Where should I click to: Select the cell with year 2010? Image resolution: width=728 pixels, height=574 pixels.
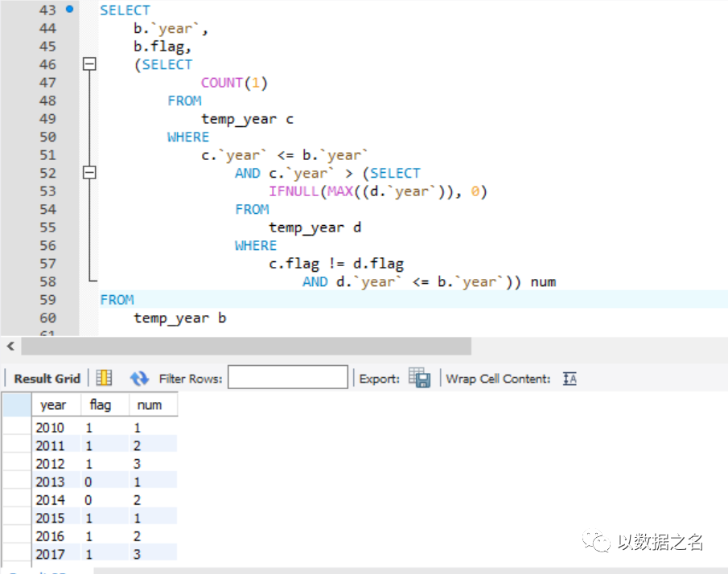[56, 427]
